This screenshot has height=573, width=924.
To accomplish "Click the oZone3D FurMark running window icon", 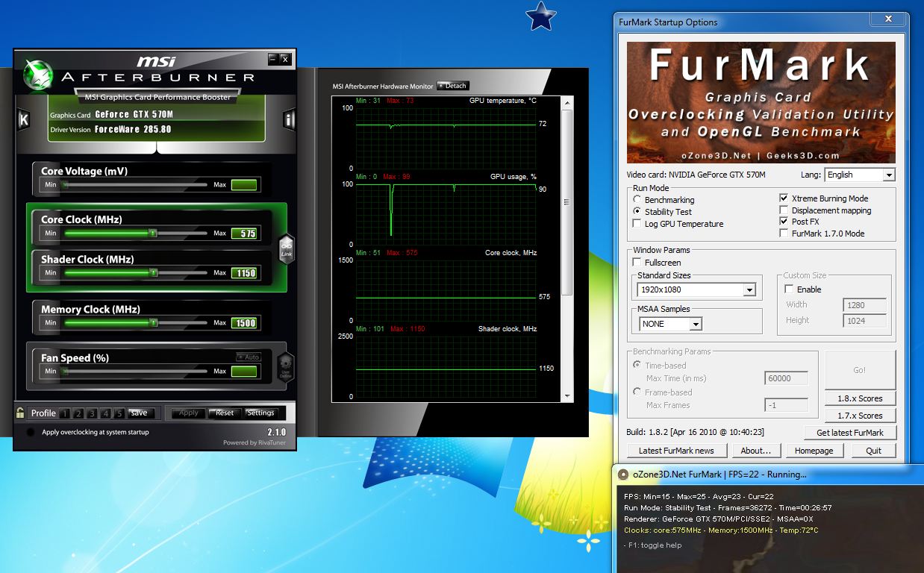I will (x=622, y=475).
